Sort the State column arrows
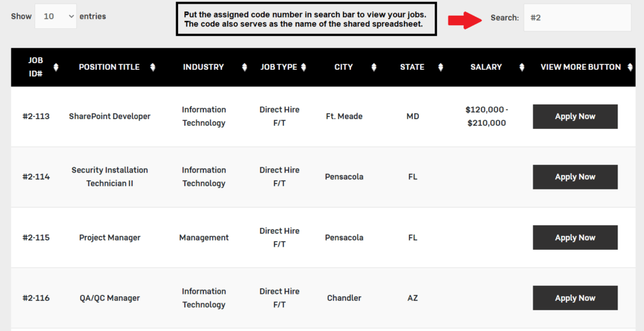The image size is (644, 331). pos(440,67)
